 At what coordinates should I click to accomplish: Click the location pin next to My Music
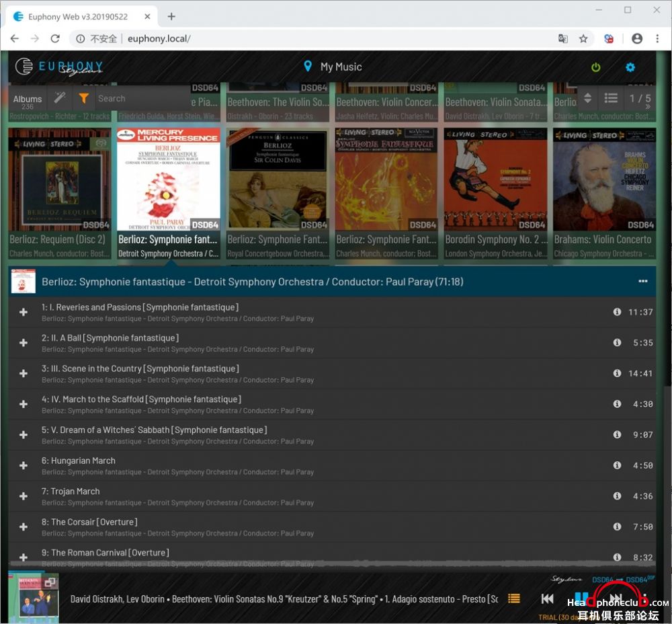click(307, 66)
